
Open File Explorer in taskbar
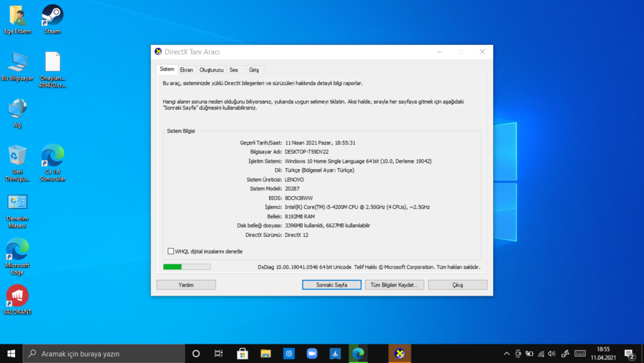(265, 354)
